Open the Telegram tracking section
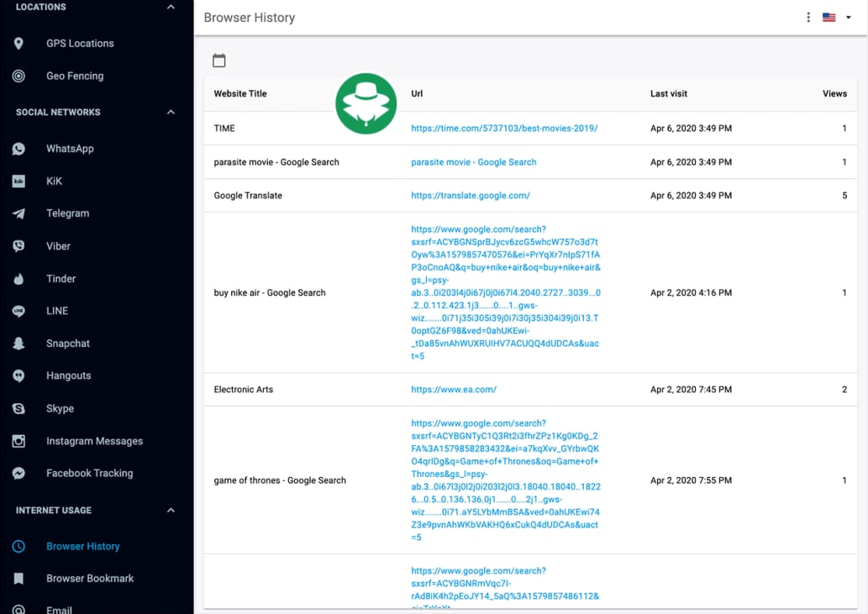868x614 pixels. click(x=18, y=213)
